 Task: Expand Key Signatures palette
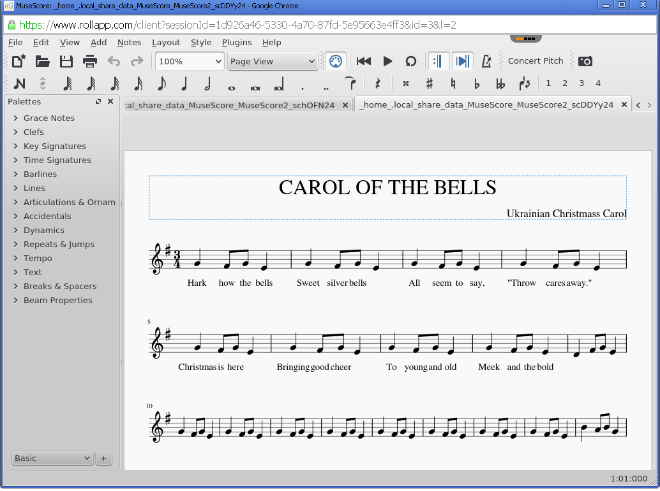(x=16, y=146)
